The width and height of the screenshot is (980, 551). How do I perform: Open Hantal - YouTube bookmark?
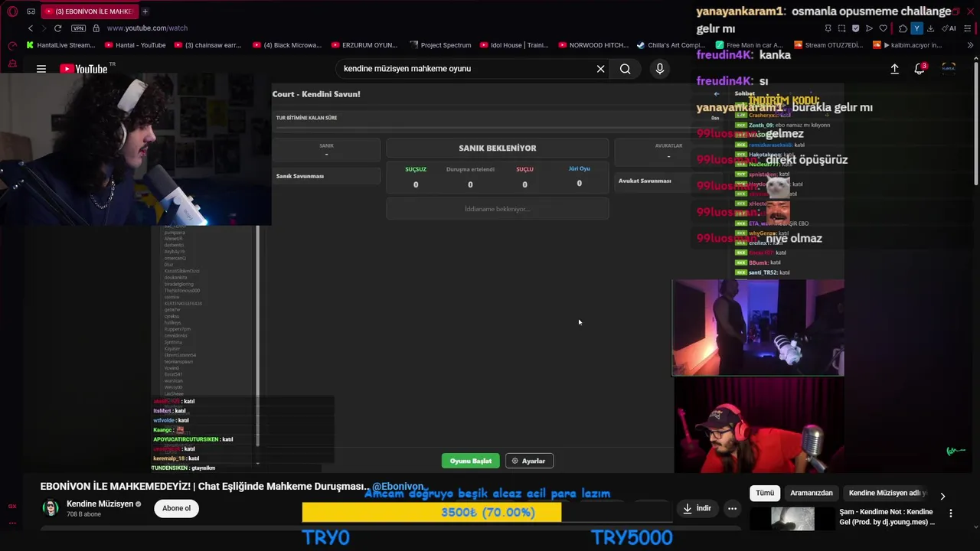tap(135, 45)
